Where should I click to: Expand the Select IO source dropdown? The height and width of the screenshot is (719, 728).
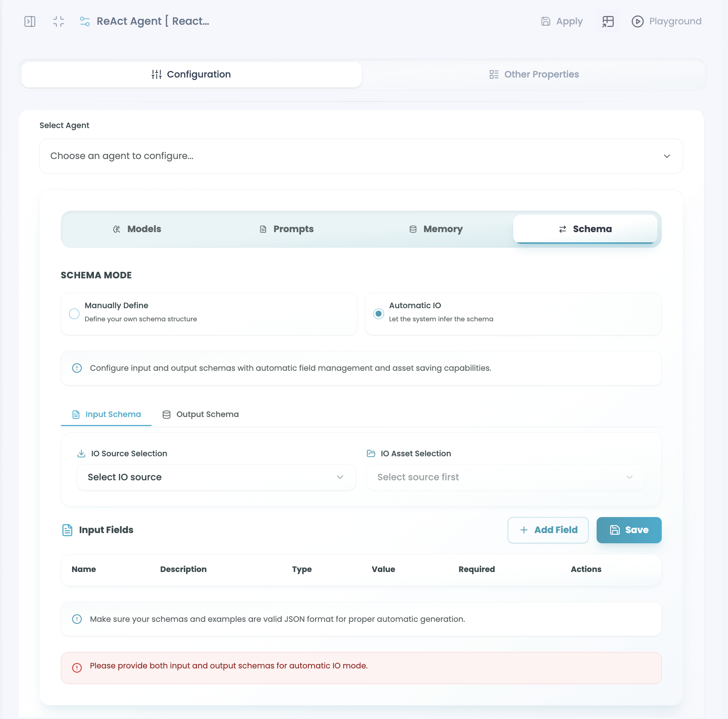click(x=216, y=477)
